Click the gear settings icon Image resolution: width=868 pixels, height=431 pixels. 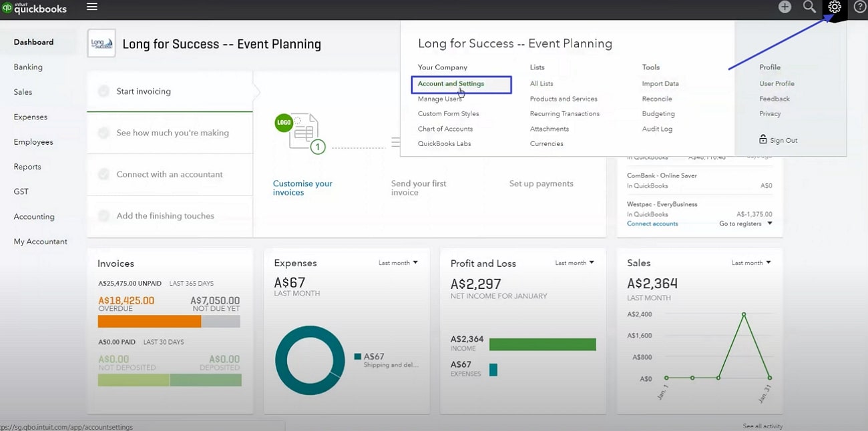click(x=834, y=7)
